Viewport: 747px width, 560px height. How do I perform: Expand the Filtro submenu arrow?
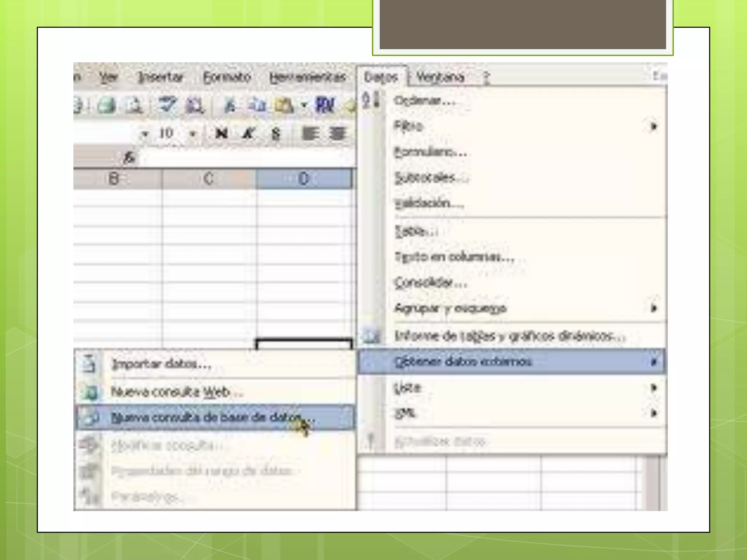(x=653, y=127)
